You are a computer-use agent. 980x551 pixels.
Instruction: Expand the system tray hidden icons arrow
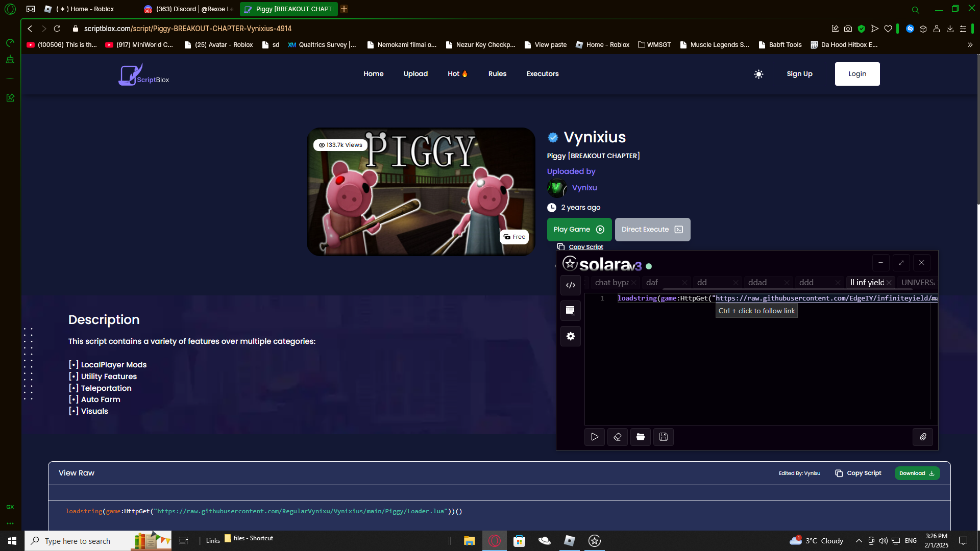pyautogui.click(x=859, y=541)
